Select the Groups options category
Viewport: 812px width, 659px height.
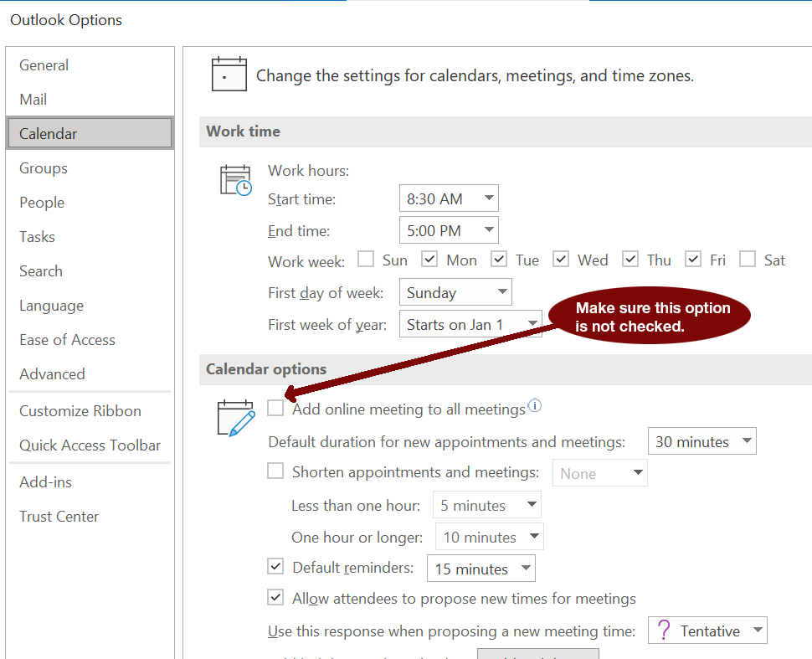pos(90,168)
